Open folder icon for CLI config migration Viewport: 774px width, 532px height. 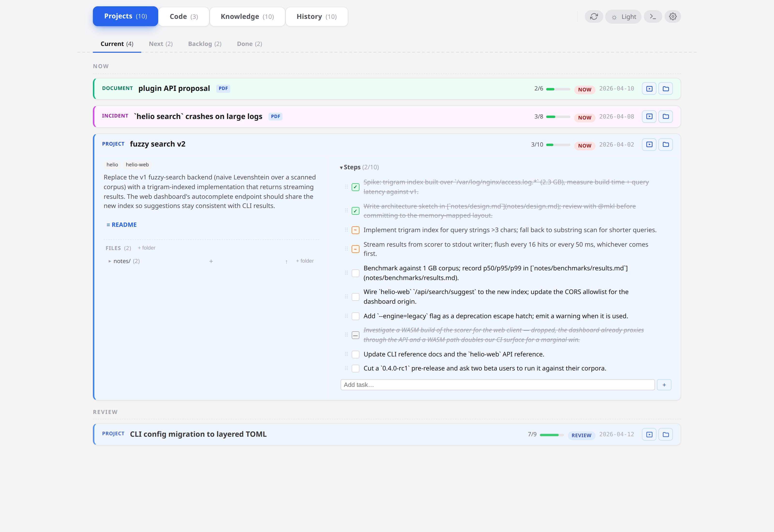click(666, 435)
